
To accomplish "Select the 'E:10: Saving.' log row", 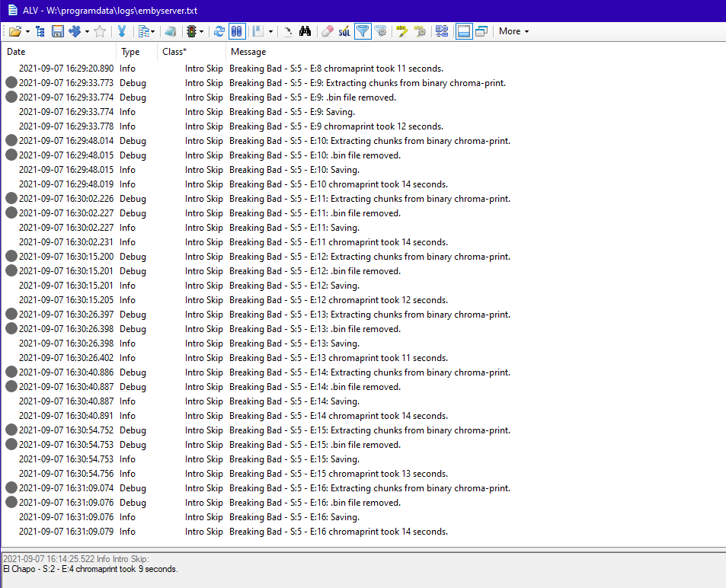I will click(x=363, y=170).
